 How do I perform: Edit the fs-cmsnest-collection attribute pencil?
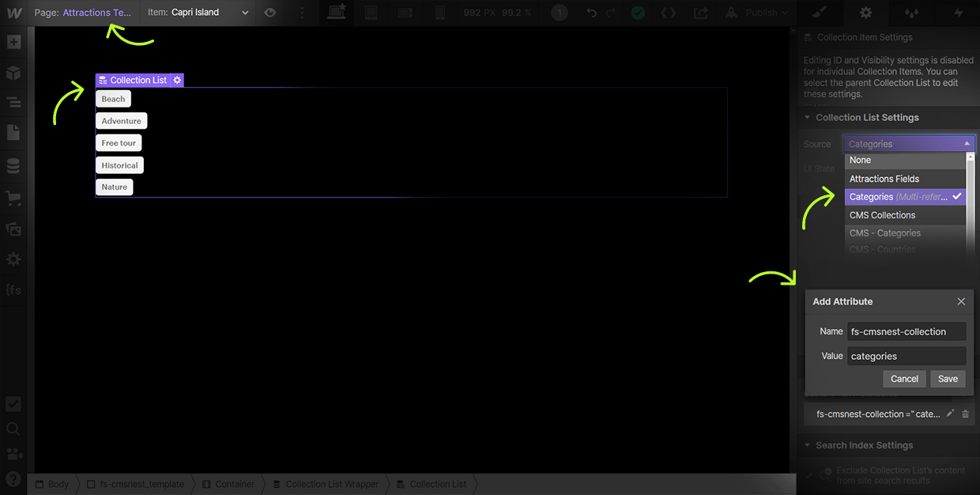point(951,414)
